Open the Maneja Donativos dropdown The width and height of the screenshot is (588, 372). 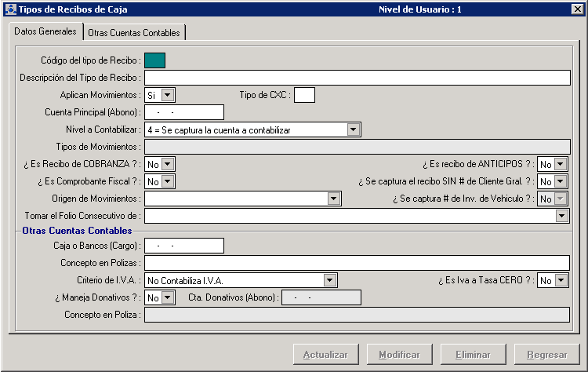tap(168, 297)
